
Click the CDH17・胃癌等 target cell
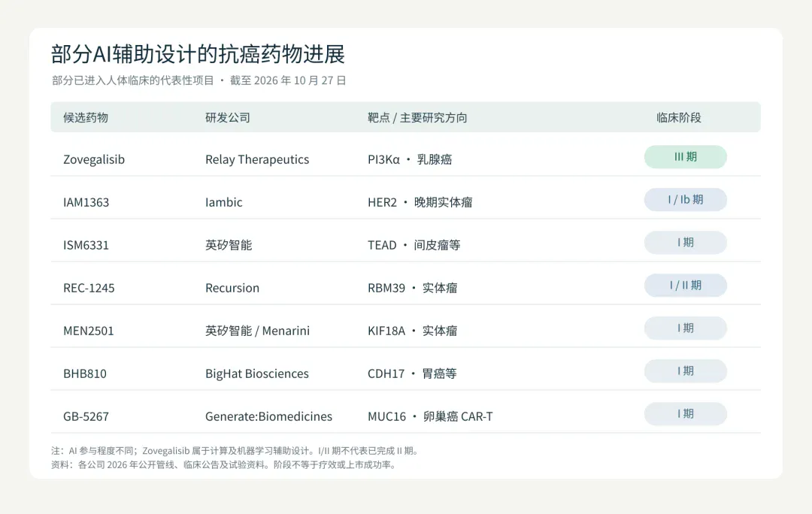coord(412,374)
